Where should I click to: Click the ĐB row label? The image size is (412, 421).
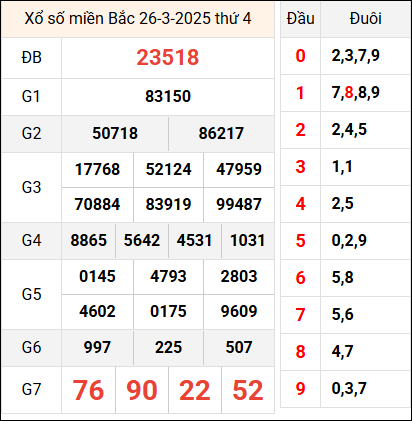32,58
